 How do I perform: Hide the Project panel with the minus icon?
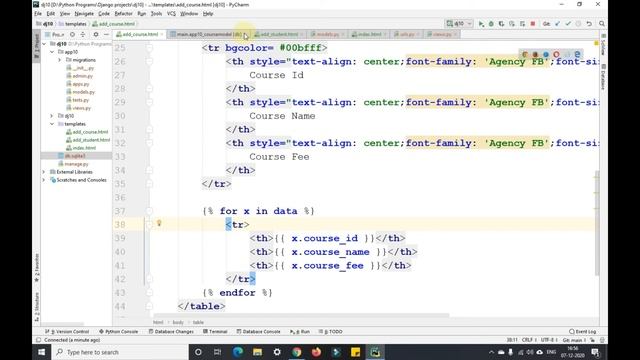pyautogui.click(x=106, y=35)
